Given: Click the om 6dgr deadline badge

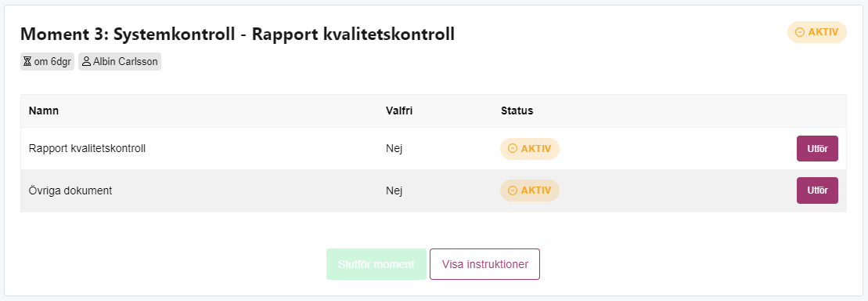Looking at the screenshot, I should coord(47,61).
